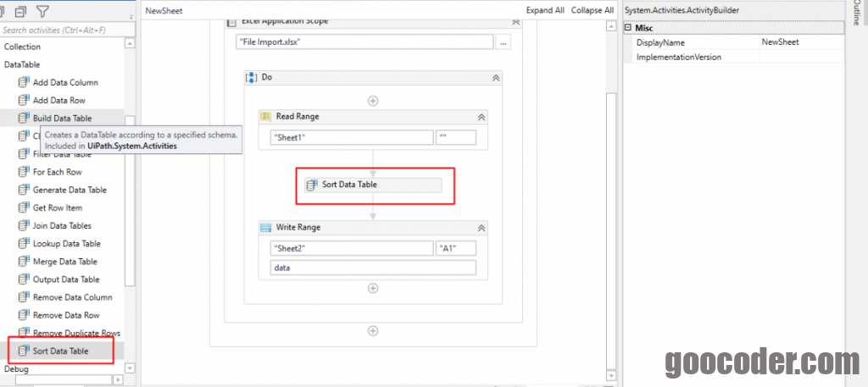This screenshot has width=868, height=387.
Task: Click the For Each Row icon
Action: [23, 172]
